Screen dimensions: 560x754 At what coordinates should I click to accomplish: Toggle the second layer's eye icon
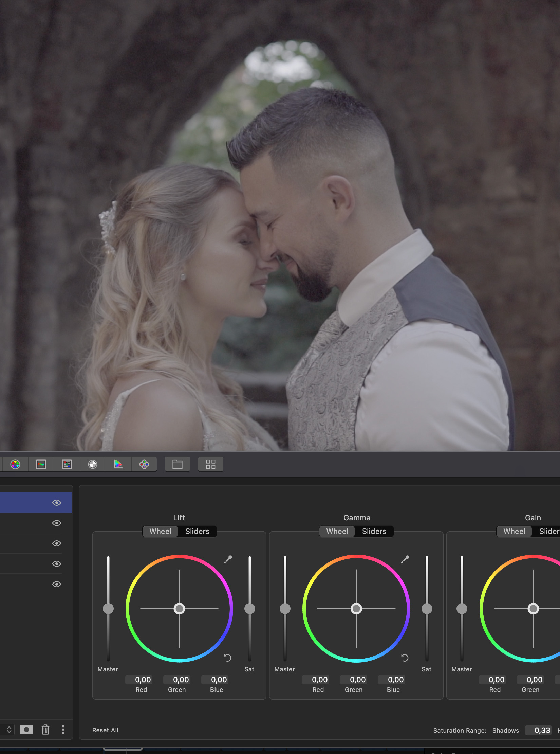(57, 523)
